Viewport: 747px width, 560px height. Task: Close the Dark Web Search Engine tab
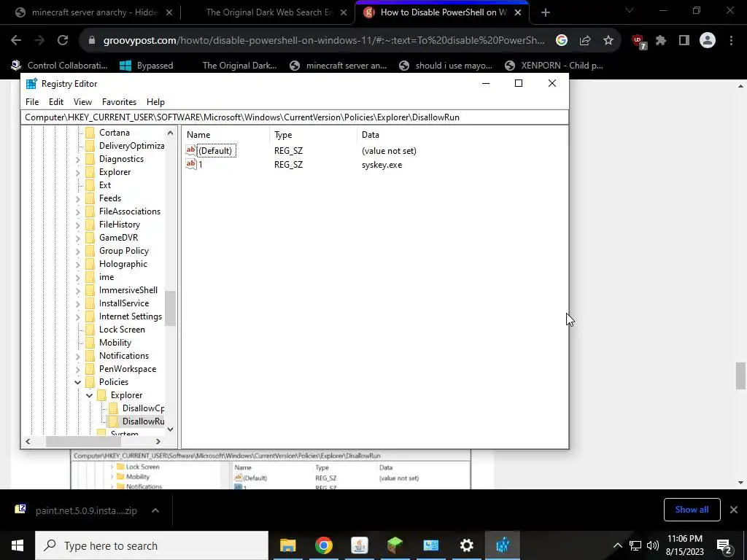[344, 12]
